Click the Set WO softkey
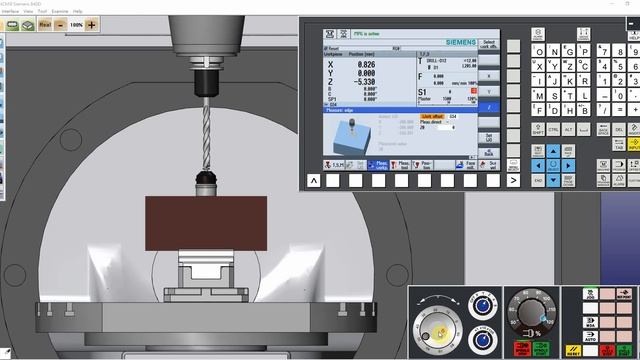Image resolution: width=640 pixels, height=360 pixels. 489,138
